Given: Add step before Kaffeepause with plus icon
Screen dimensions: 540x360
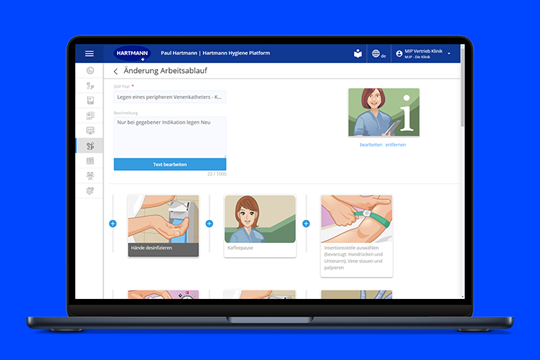Looking at the screenshot, I should coord(209,224).
